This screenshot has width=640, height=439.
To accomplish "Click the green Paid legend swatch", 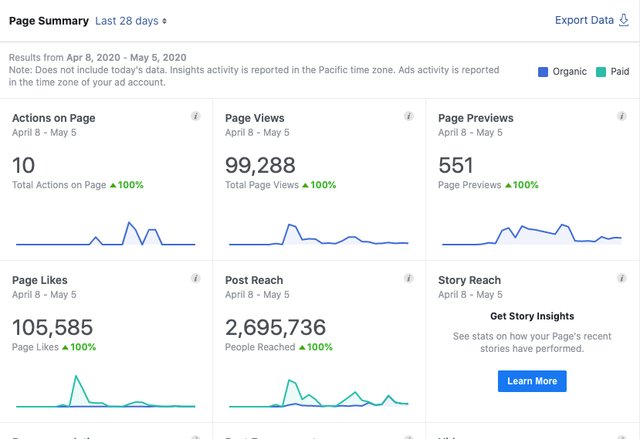I will (x=601, y=72).
